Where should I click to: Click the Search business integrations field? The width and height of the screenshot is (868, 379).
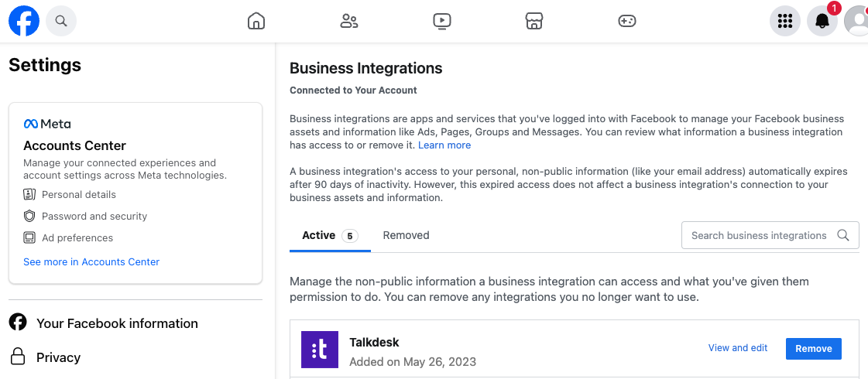click(770, 236)
